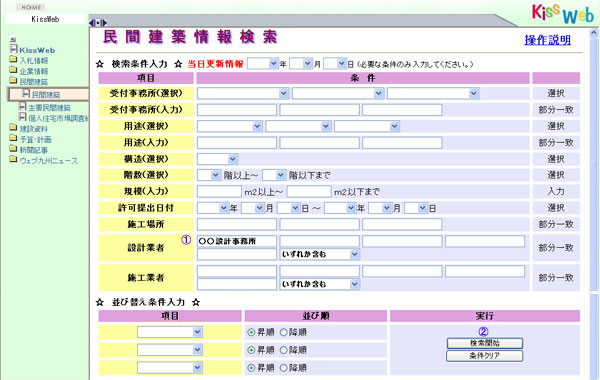Select 降順 for the first sort row

pos(283,332)
